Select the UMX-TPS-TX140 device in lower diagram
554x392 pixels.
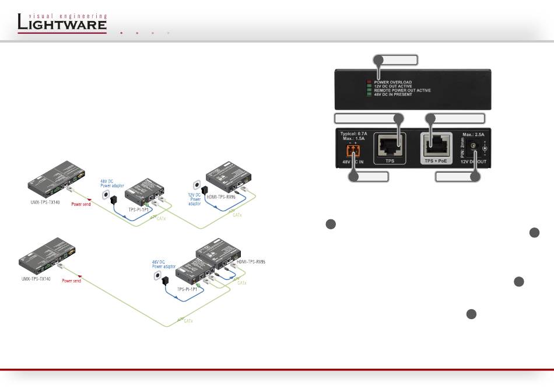47,256
